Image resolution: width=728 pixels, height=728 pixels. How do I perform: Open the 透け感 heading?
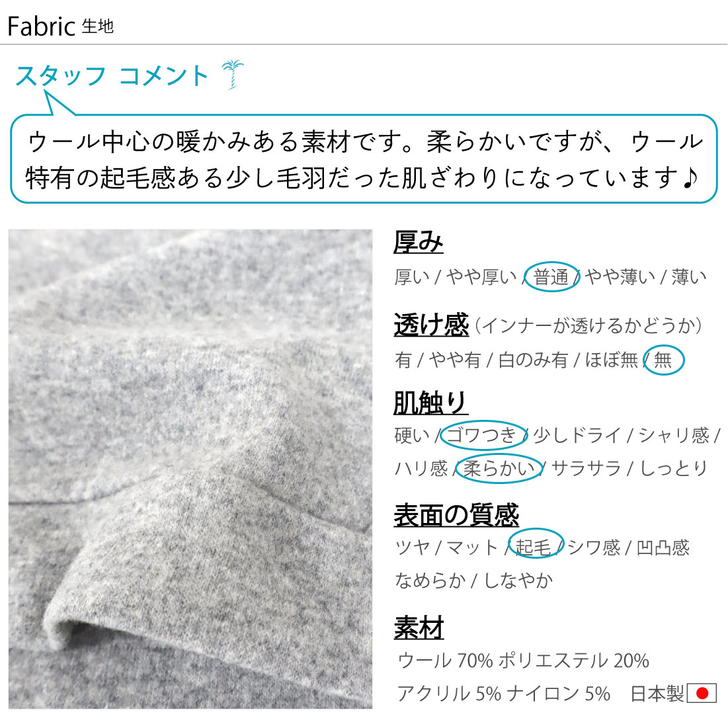431,325
